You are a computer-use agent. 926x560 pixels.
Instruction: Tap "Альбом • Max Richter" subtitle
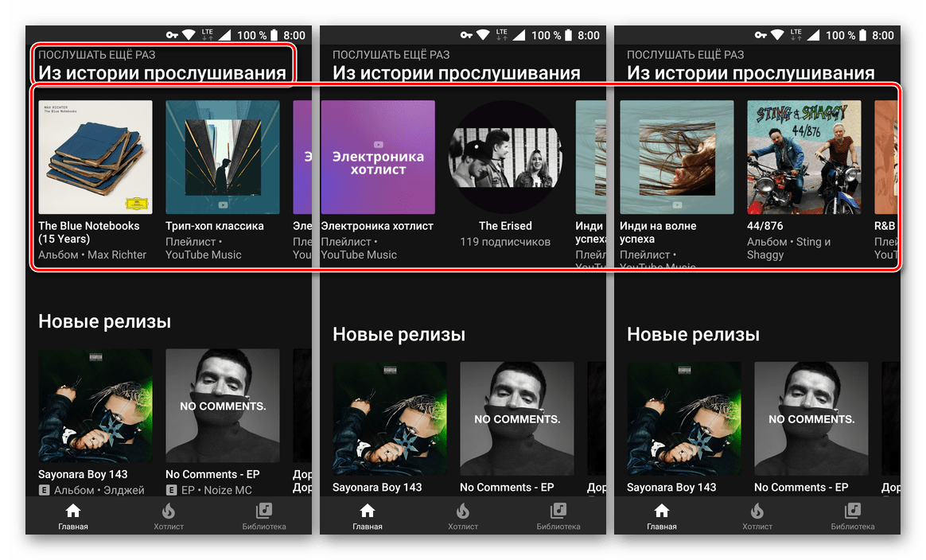[92, 255]
